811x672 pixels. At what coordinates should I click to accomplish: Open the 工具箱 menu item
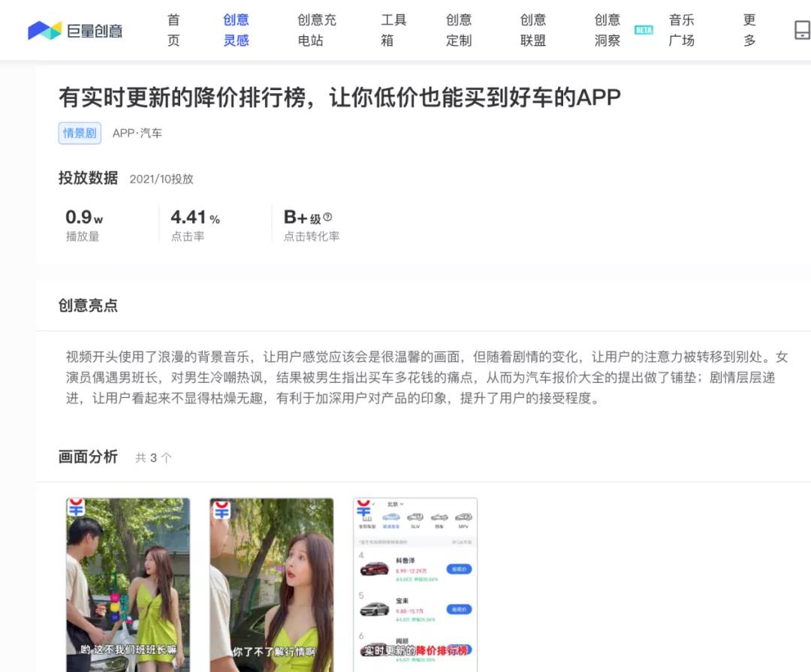393,30
